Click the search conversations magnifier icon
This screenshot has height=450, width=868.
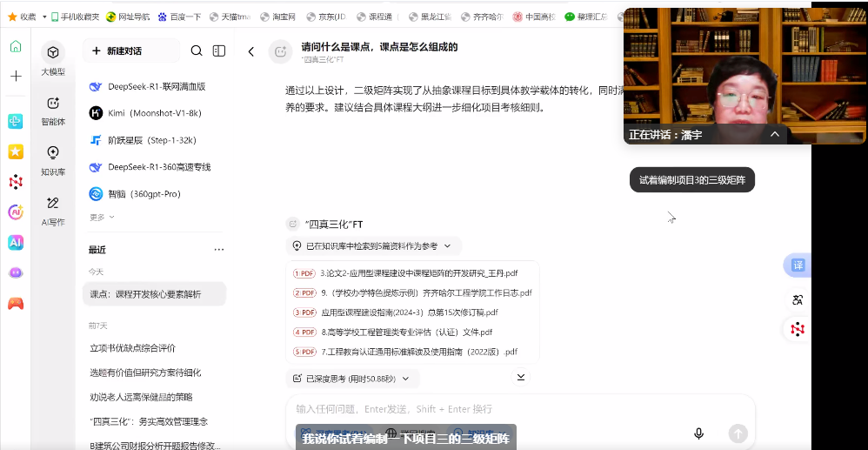pyautogui.click(x=197, y=51)
